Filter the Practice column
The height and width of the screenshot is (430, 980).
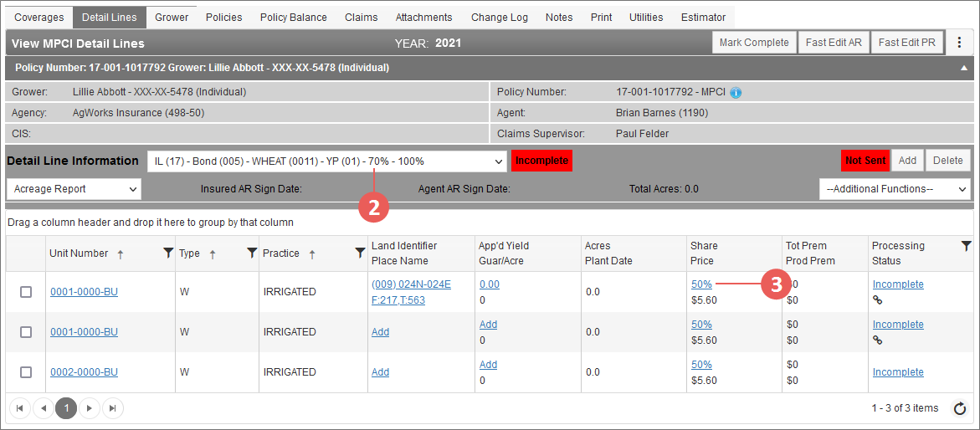pos(360,253)
